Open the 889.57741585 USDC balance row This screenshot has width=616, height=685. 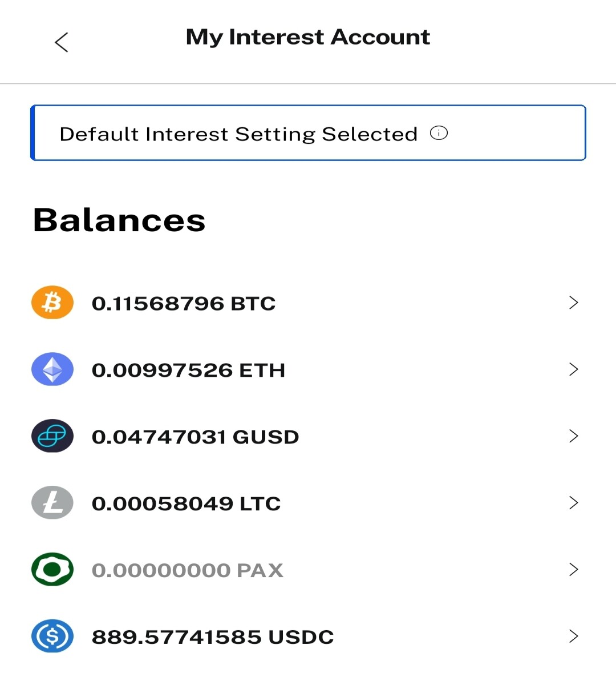308,636
